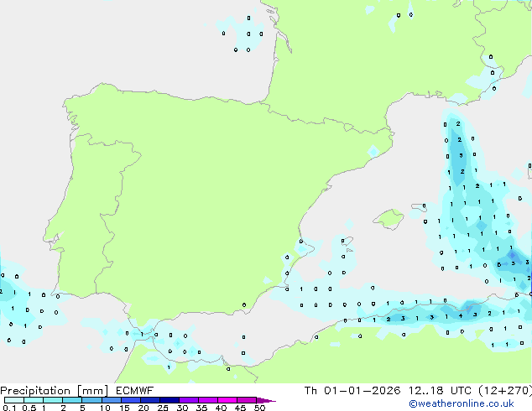Click Mallorca island on the map

pos(389,219)
